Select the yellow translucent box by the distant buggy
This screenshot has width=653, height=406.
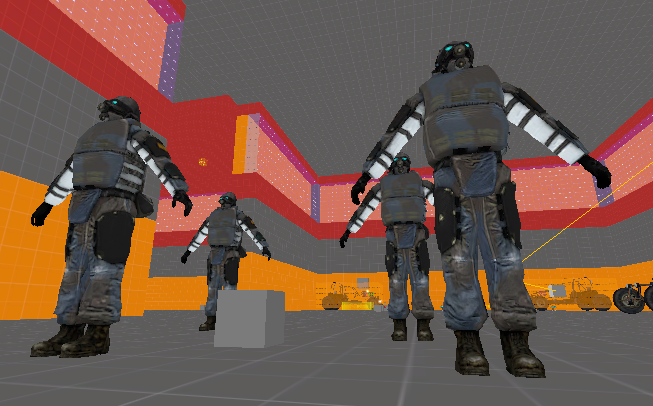pos(356,306)
